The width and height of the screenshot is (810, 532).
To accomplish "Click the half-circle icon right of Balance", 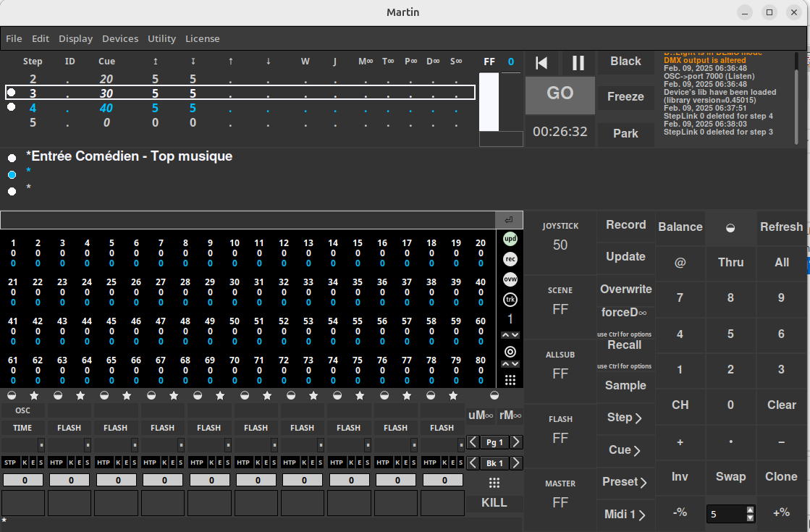I will [730, 227].
